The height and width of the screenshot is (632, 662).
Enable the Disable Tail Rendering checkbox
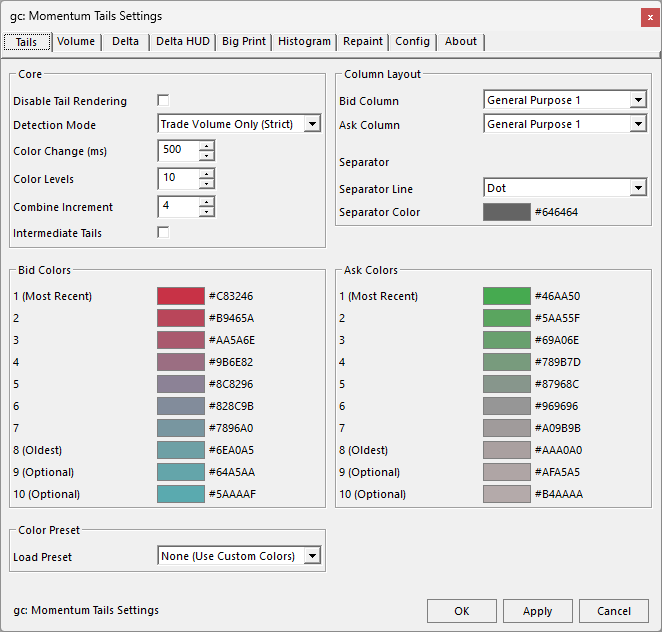pos(163,100)
